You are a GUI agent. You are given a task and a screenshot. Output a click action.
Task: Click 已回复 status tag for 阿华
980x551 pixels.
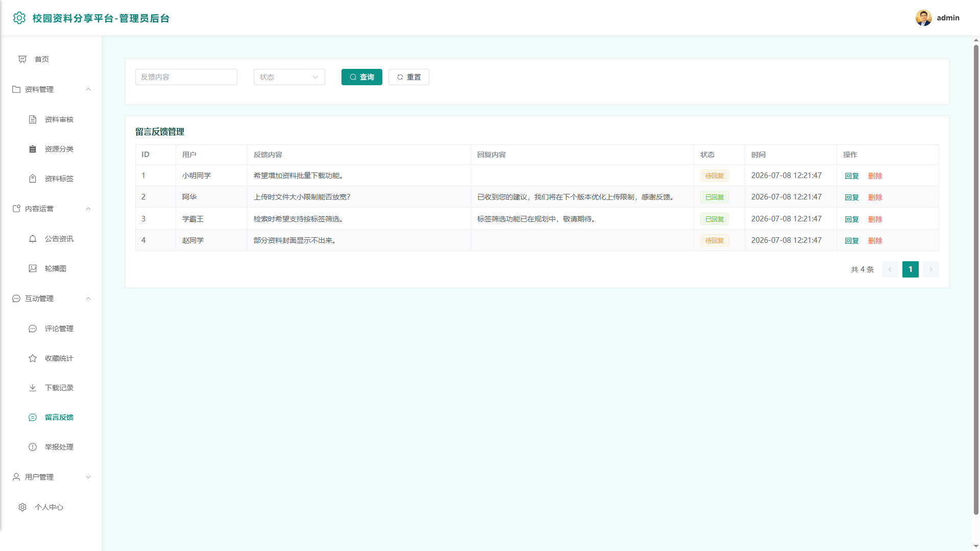pyautogui.click(x=715, y=197)
